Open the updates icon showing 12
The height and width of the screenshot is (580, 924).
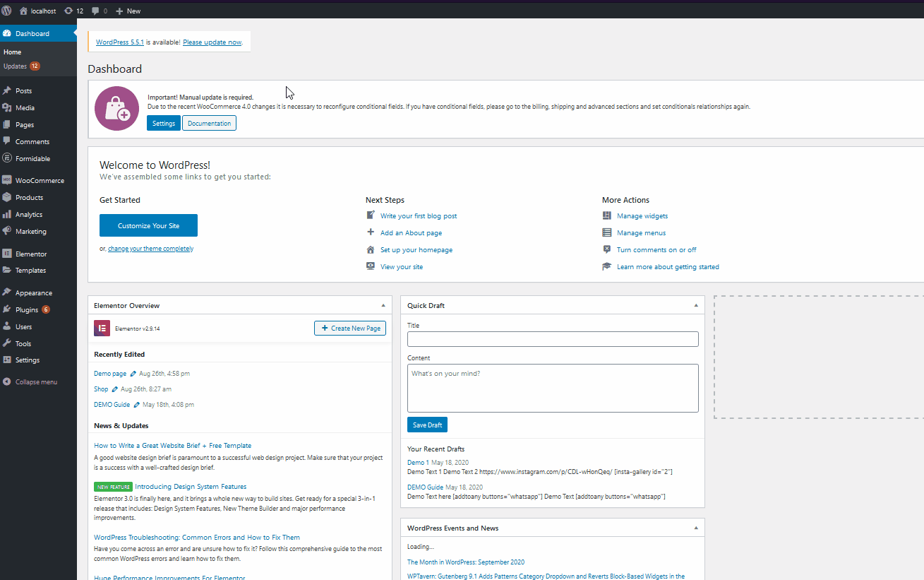point(73,11)
